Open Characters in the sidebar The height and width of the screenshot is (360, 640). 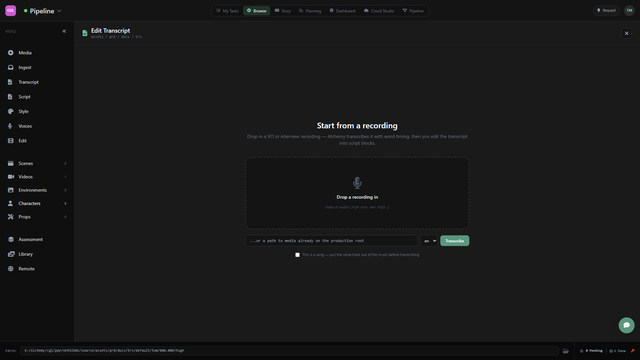click(x=37, y=203)
